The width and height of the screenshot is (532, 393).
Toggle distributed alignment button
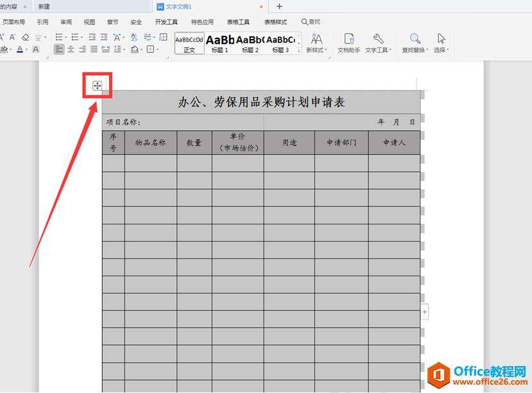click(x=106, y=49)
